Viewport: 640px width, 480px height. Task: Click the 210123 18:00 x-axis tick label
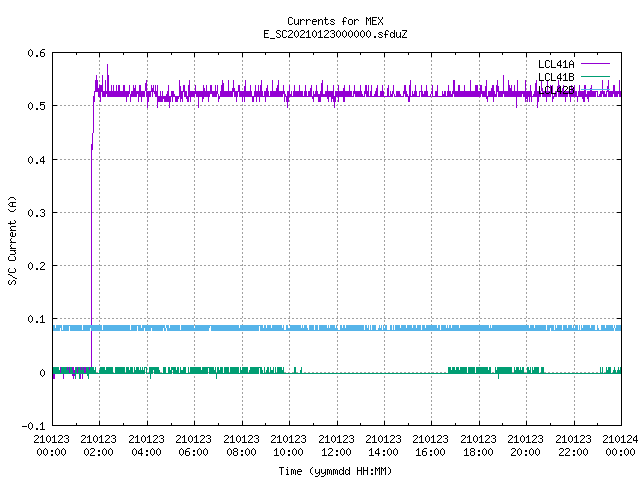pyautogui.click(x=478, y=446)
